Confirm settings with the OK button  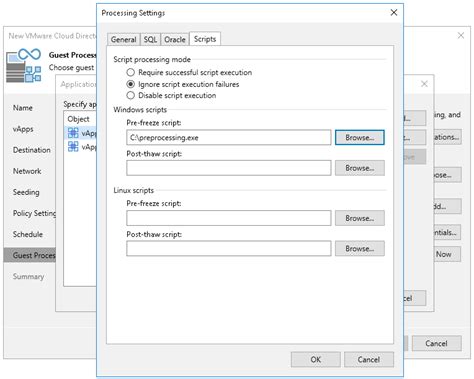click(316, 359)
